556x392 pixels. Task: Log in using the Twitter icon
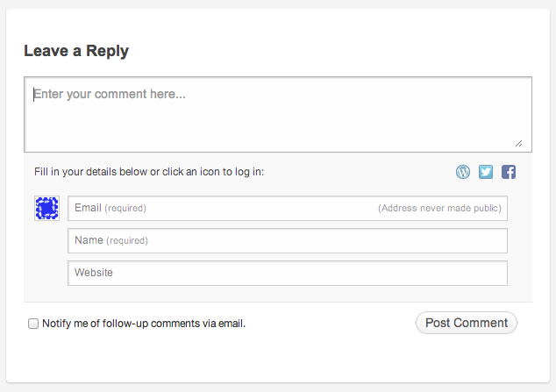click(x=486, y=172)
